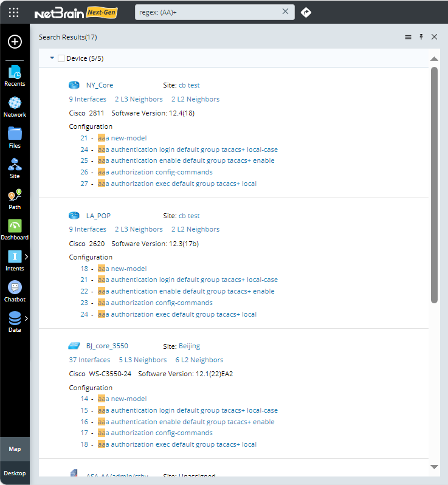Open Chatbot in sidebar
The height and width of the screenshot is (485, 448).
[15, 292]
